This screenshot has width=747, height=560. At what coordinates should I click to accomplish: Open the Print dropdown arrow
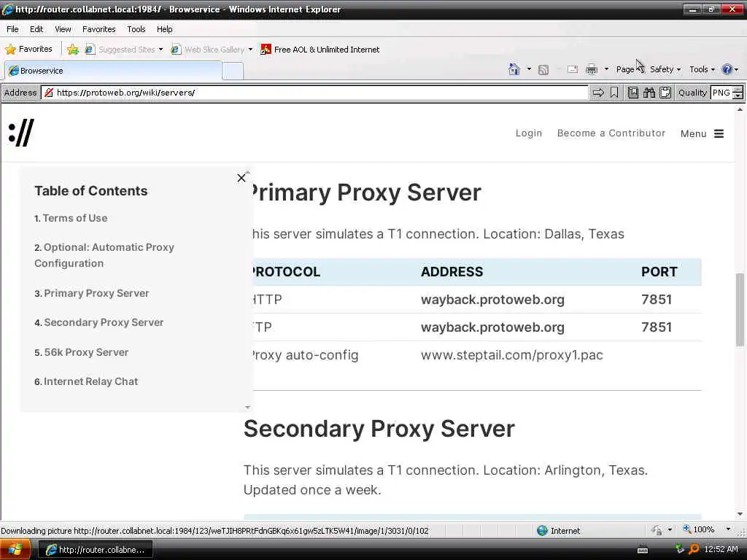click(x=606, y=69)
